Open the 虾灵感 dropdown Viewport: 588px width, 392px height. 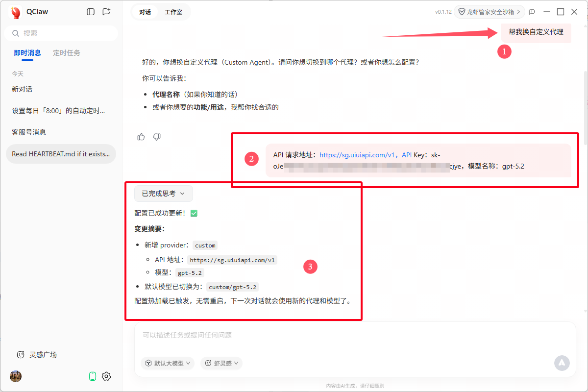tap(221, 363)
